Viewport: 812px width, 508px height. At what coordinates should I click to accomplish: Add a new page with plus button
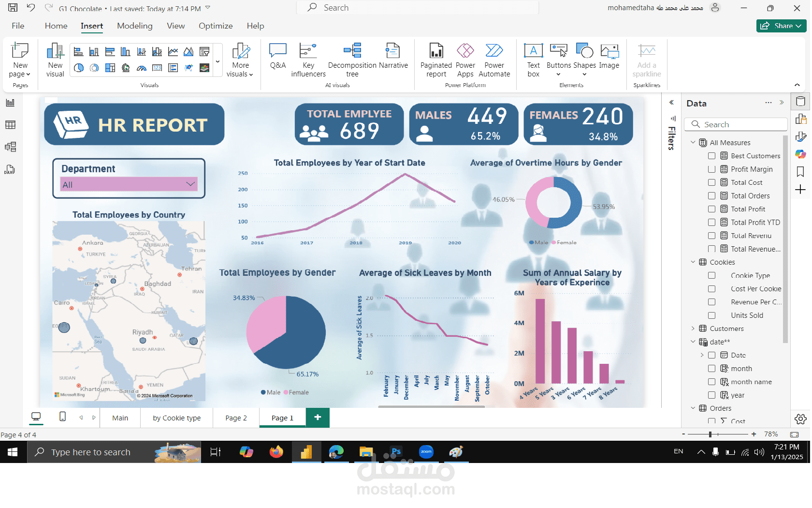click(318, 417)
